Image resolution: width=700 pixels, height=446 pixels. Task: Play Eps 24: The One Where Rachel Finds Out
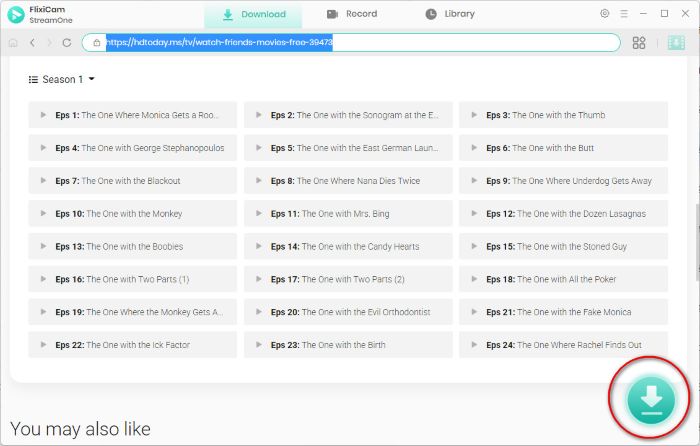(x=563, y=345)
